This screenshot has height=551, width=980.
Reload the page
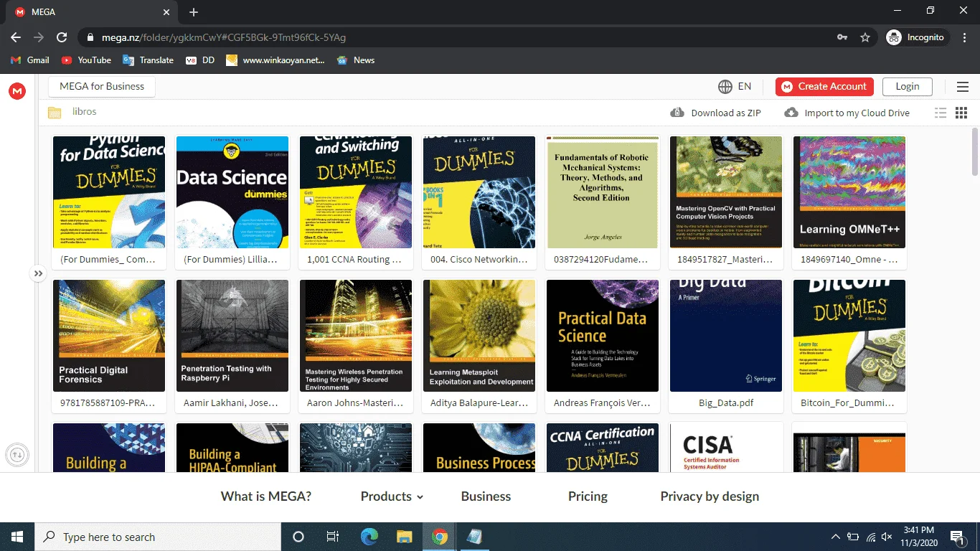[62, 37]
